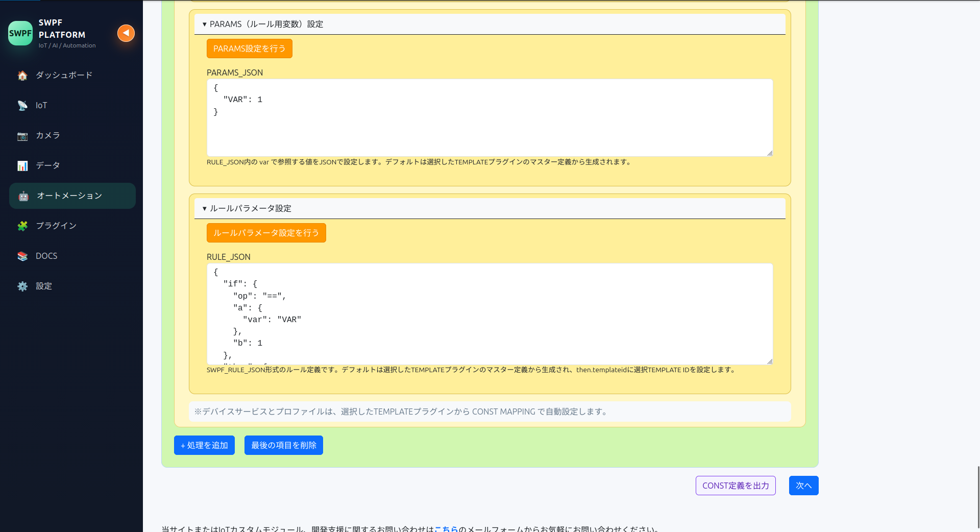The height and width of the screenshot is (532, 980).
Task: Open プラグイン menu item
Action: [72, 226]
